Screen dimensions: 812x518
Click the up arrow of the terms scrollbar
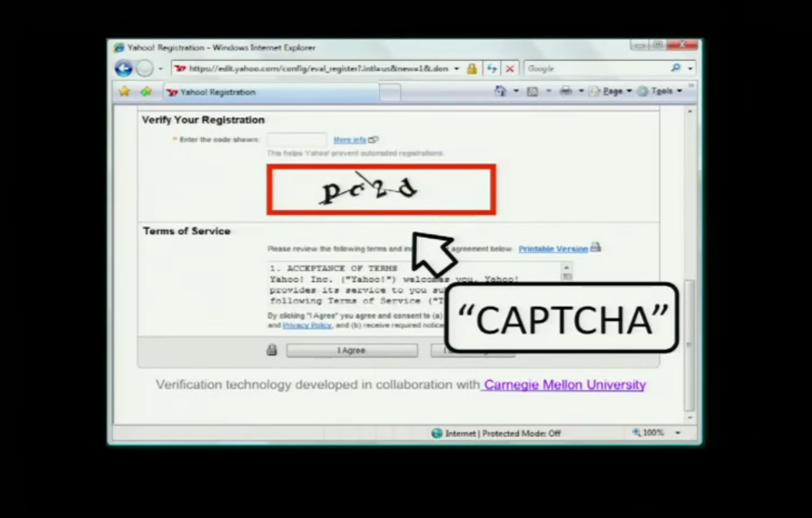point(566,268)
